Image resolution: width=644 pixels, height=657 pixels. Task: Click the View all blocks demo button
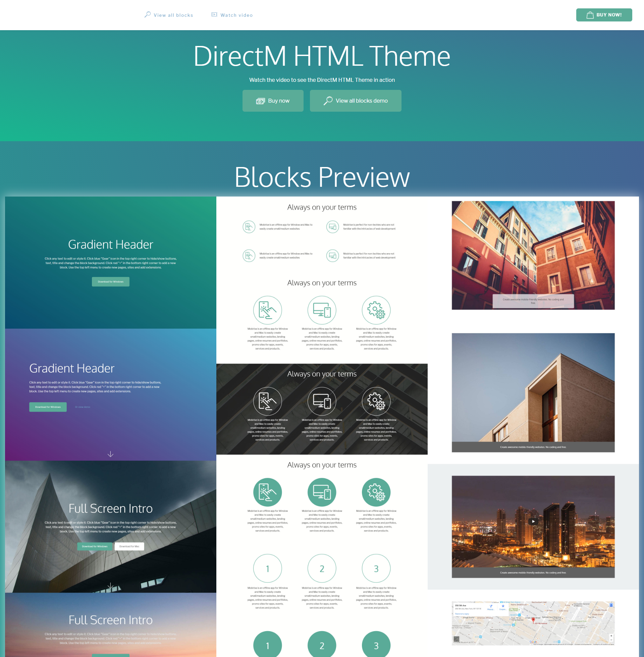356,100
